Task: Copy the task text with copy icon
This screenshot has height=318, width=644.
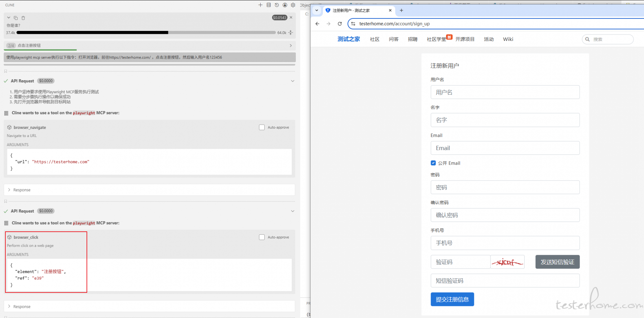Action: point(16,18)
